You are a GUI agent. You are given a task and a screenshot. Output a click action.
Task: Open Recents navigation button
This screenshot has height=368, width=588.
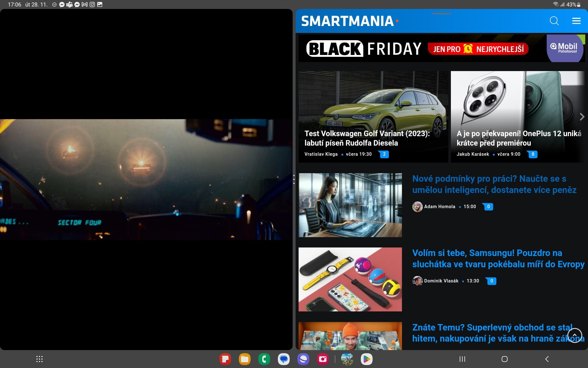(x=462, y=359)
